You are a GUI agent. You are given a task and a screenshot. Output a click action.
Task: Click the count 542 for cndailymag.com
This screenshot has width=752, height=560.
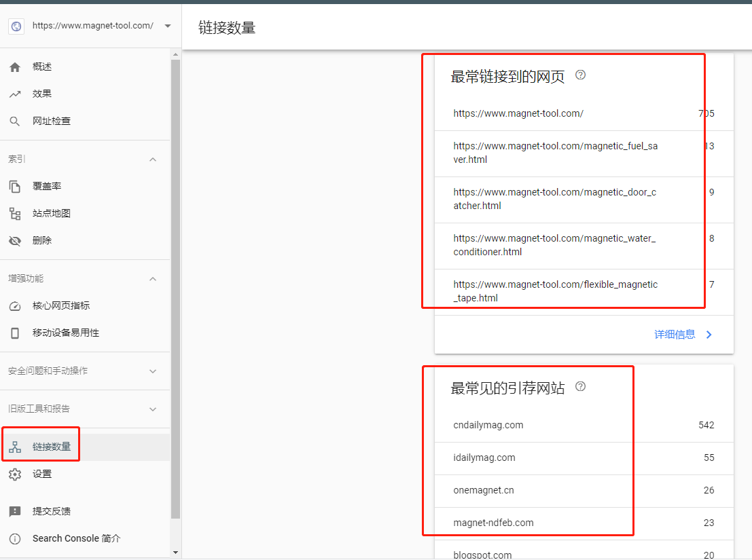pyautogui.click(x=706, y=426)
